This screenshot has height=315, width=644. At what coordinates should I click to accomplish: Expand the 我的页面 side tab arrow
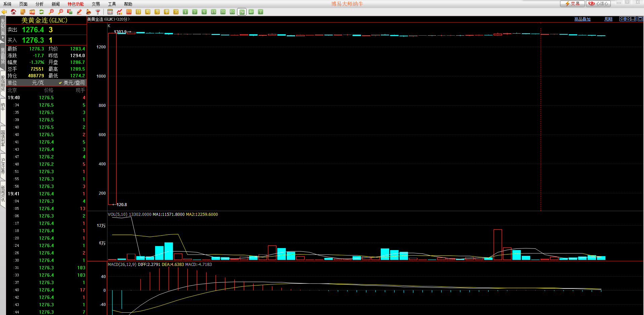pyautogui.click(x=3, y=38)
